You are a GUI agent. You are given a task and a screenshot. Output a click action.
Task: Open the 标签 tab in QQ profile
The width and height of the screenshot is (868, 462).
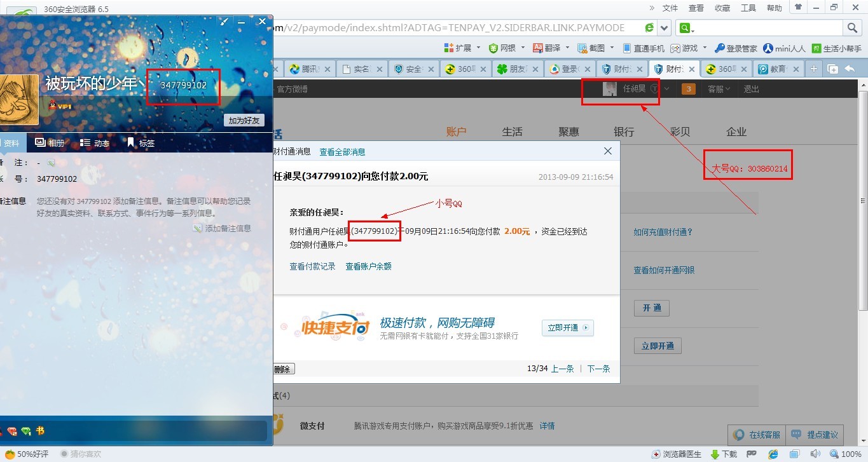[141, 143]
